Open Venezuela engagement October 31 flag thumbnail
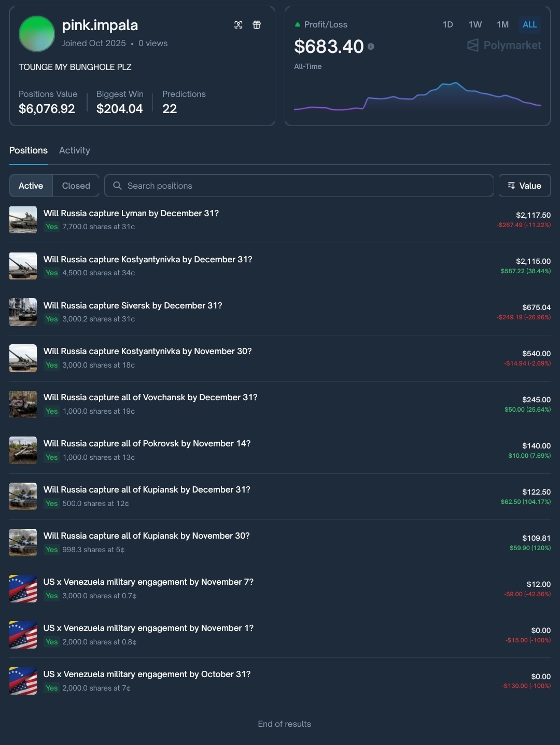This screenshot has width=560, height=745. point(23,681)
